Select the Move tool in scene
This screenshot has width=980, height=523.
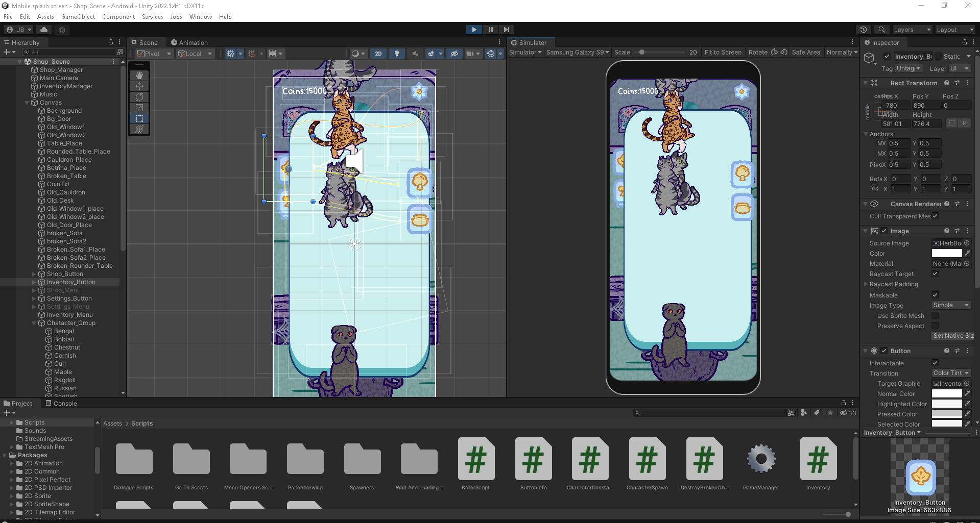pos(139,86)
